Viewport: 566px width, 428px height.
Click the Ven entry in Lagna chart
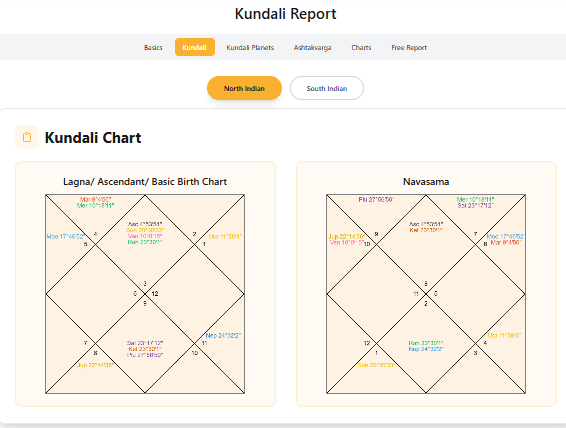coord(145,236)
